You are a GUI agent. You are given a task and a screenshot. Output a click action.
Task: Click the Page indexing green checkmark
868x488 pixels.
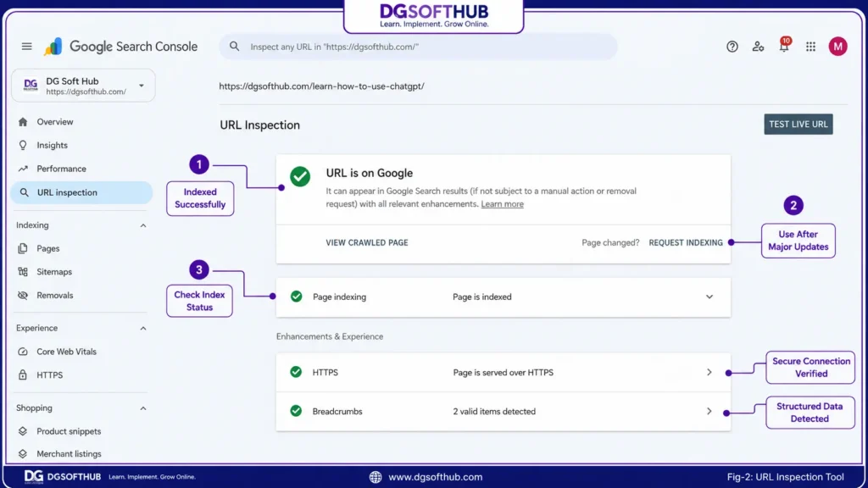click(x=296, y=297)
